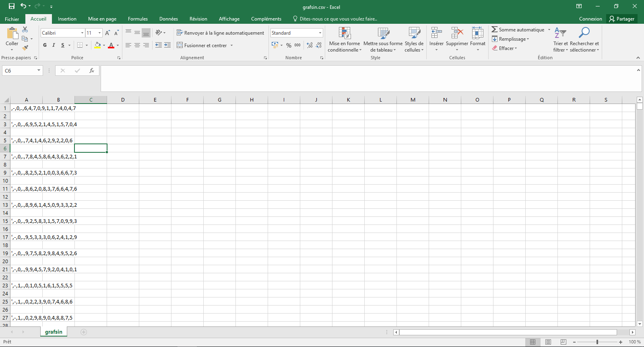Screen dimensions: 644x347
Task: Click the Supprimer cells button
Action: point(457,39)
